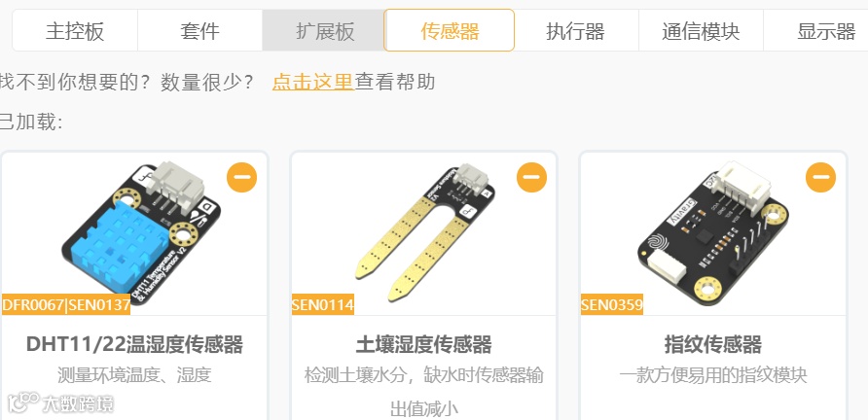The image size is (868, 420).
Task: Select the 传感器 tab
Action: [449, 30]
